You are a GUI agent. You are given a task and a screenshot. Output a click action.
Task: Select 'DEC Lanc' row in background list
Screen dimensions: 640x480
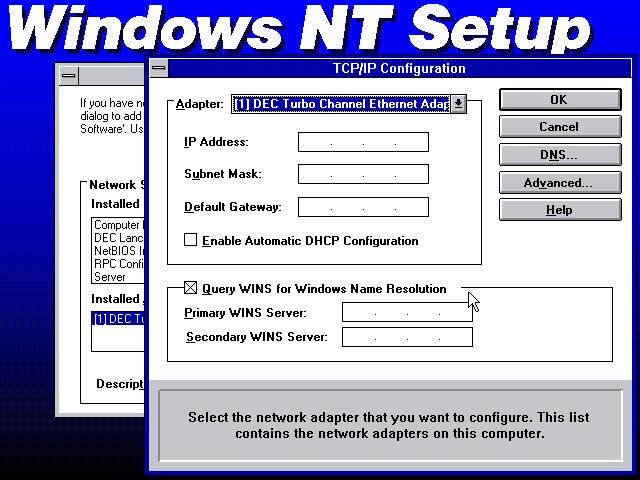click(x=118, y=238)
